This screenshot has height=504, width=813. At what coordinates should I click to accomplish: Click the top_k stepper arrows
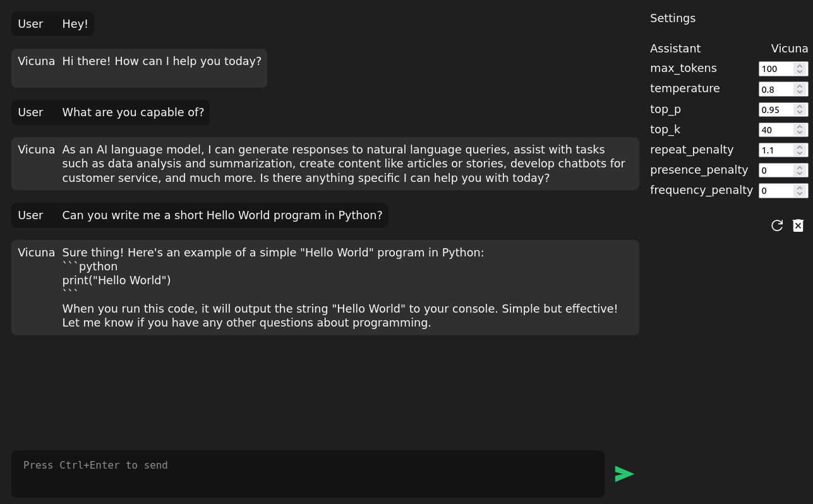(800, 129)
